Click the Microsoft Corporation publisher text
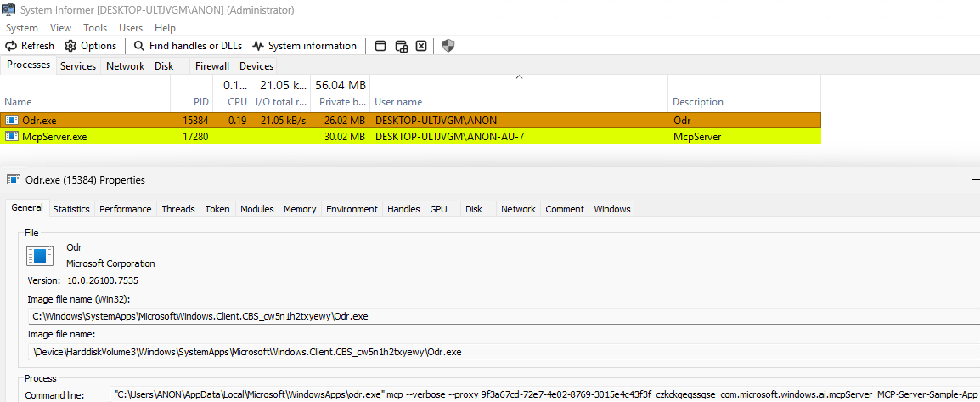Image resolution: width=980 pixels, height=402 pixels. [x=110, y=263]
